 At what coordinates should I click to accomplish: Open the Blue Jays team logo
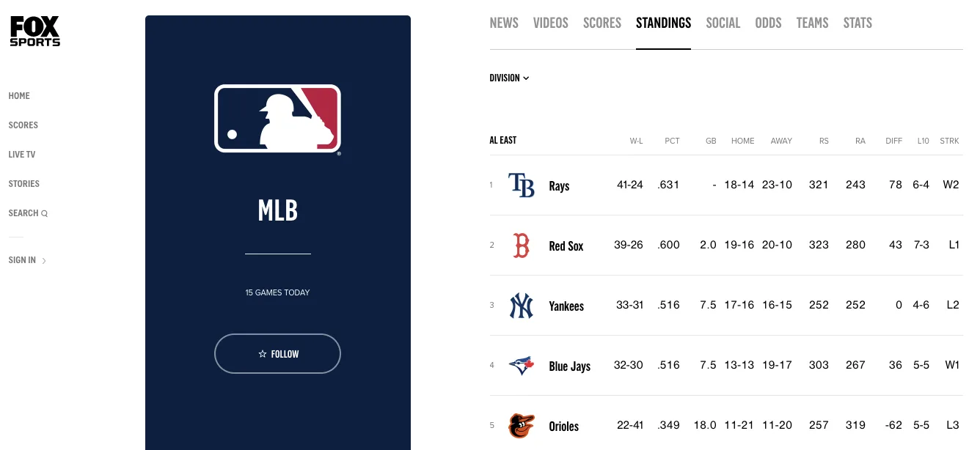pos(522,366)
